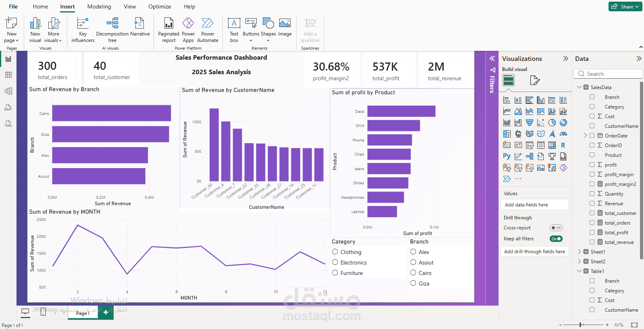Expand the Sheet1 table
644x329 pixels.
click(x=580, y=252)
